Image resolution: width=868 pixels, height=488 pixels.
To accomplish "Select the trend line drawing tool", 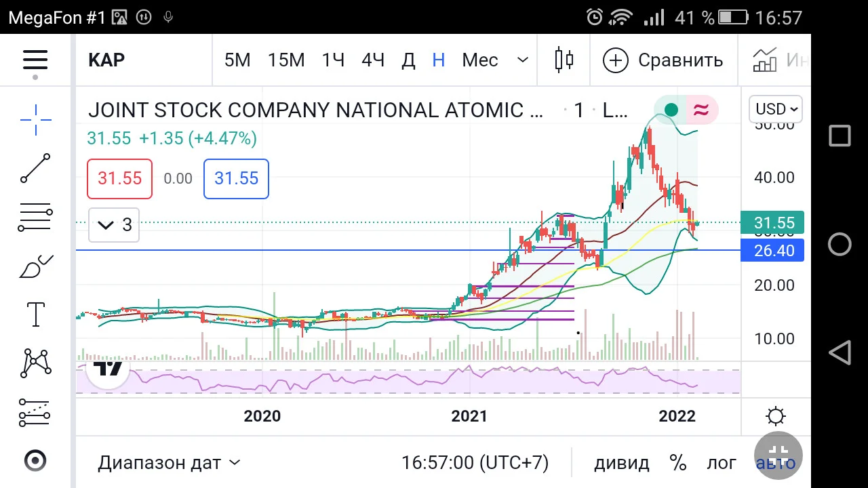I will click(x=35, y=169).
